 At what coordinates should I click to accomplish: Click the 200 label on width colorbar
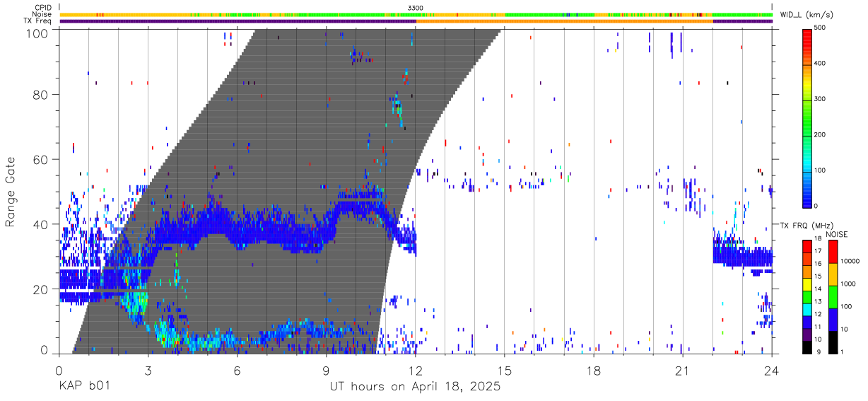tap(820, 135)
